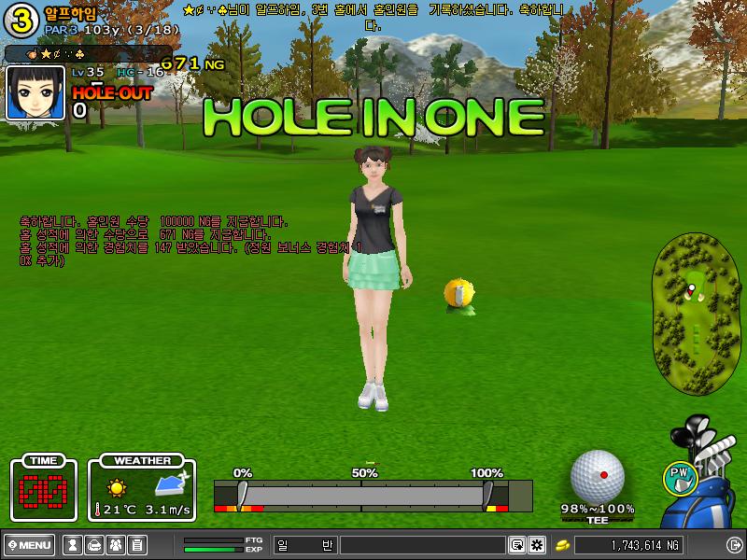Screen dimensions: 747x560
Task: Click the exit icon in bottom bar
Action: [733, 545]
